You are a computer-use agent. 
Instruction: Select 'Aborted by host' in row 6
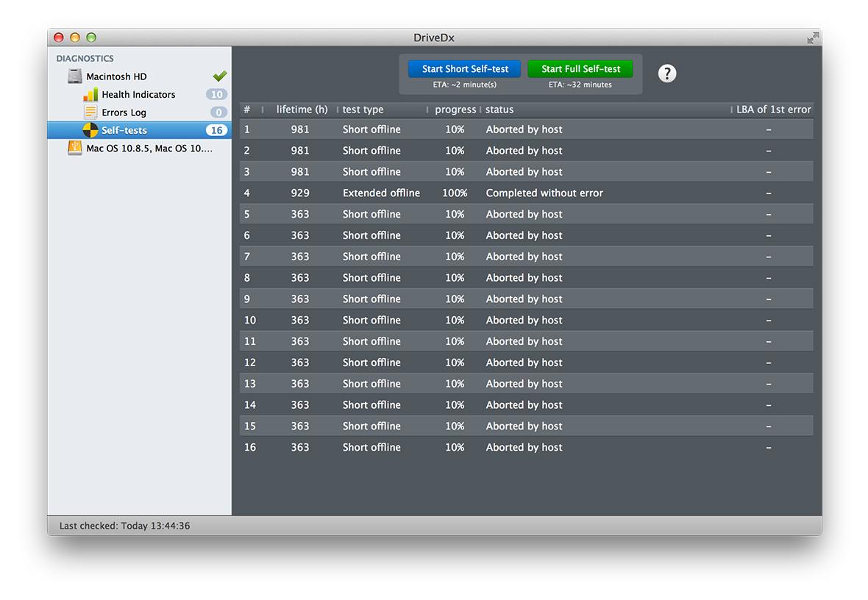(x=524, y=236)
